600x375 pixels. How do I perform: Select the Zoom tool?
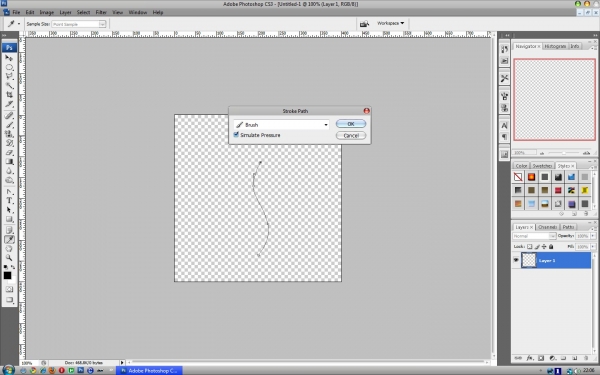(9, 258)
